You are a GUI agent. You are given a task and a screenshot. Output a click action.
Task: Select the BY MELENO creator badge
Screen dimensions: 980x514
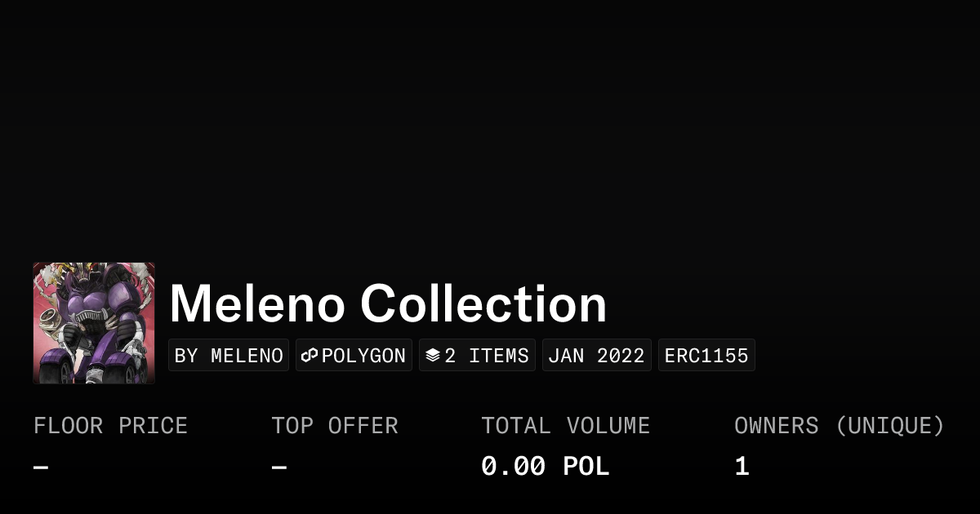click(x=229, y=356)
